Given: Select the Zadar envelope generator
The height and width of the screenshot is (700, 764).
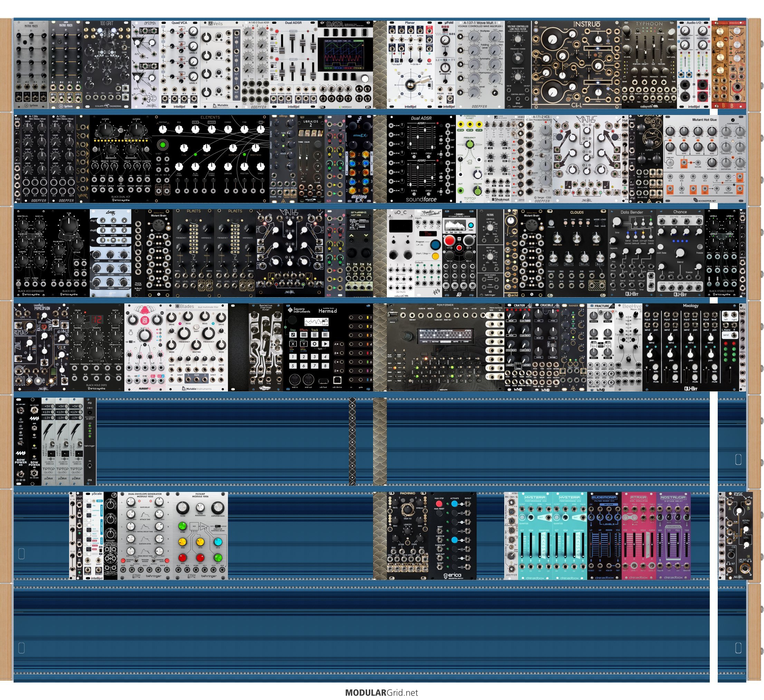Looking at the screenshot, I should coord(459,253).
